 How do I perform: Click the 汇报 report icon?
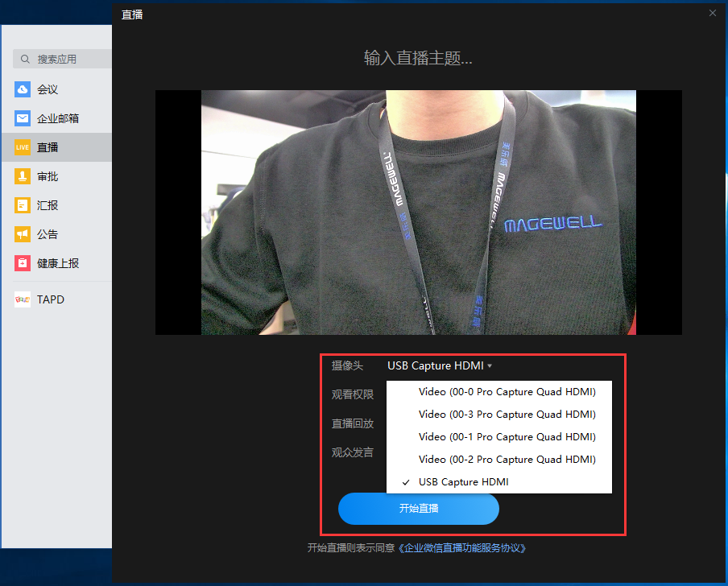[23, 205]
